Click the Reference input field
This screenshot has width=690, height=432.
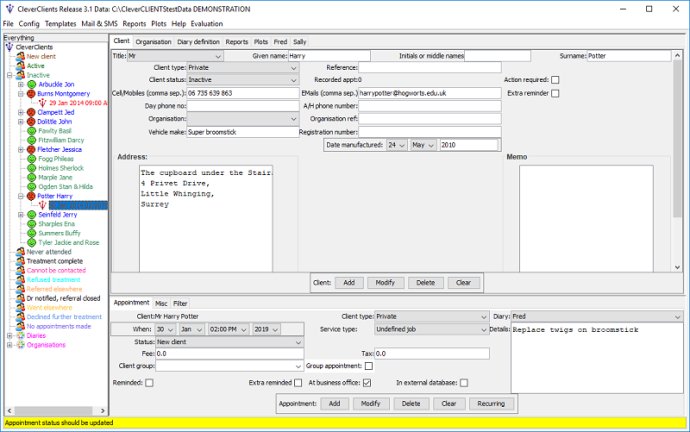(x=430, y=68)
